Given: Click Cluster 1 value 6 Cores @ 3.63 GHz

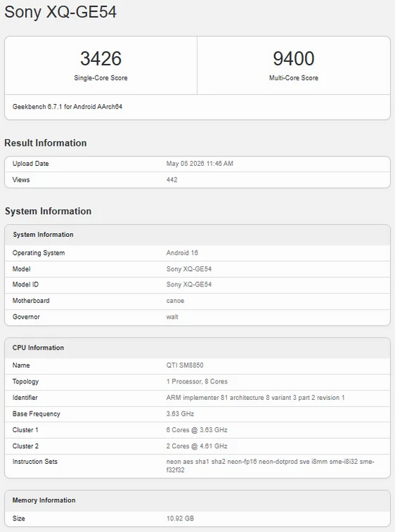Looking at the screenshot, I should pyautogui.click(x=197, y=430).
